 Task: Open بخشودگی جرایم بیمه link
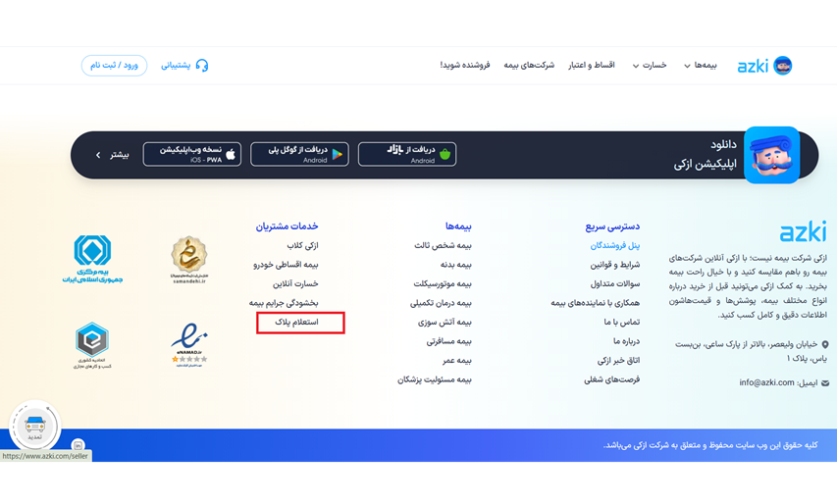point(284,303)
